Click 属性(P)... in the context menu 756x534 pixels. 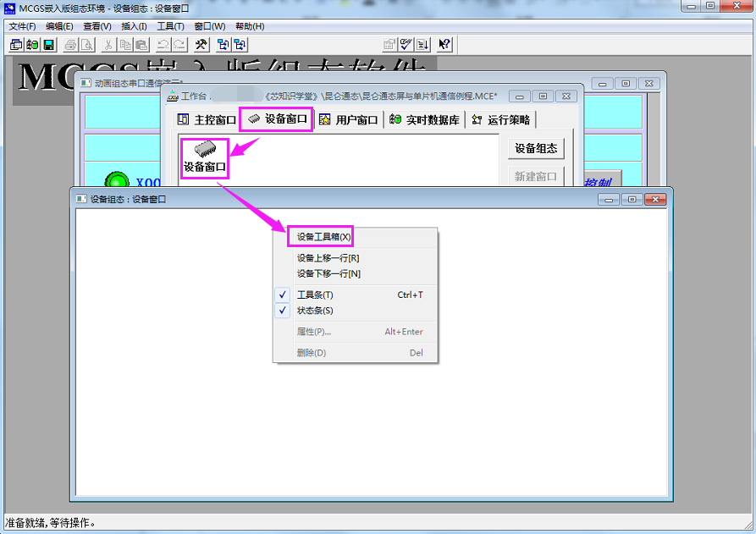tap(356, 332)
